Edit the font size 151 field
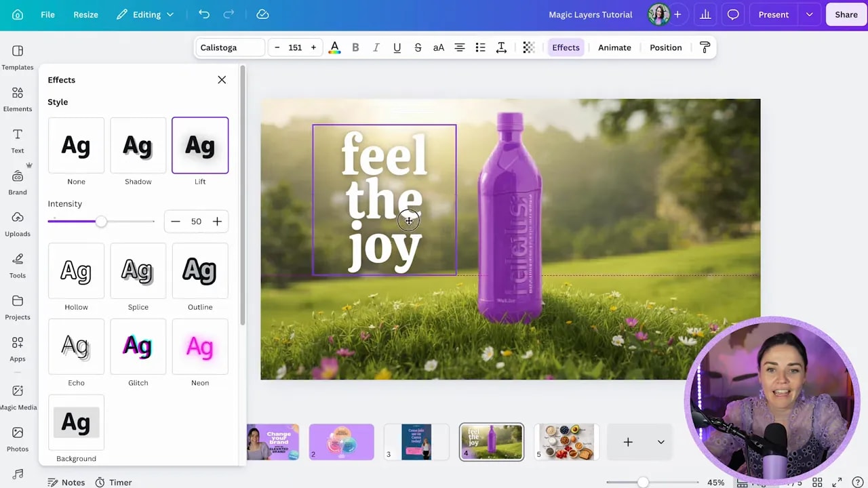The image size is (868, 488). coord(295,47)
